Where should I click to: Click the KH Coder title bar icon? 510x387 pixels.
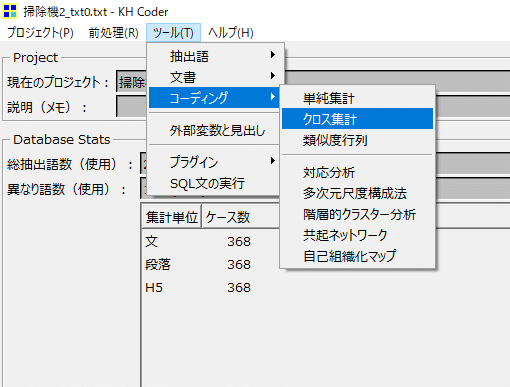[10, 11]
